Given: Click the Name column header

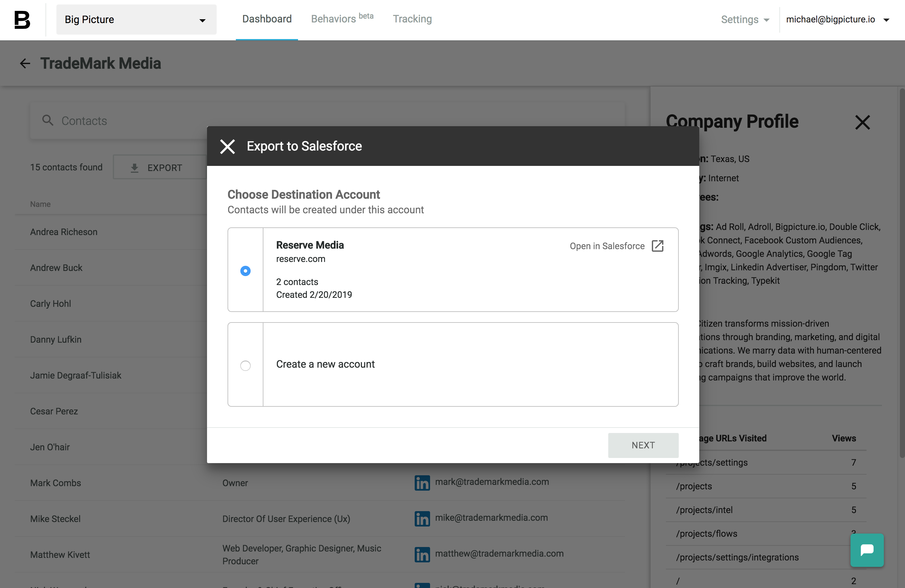Looking at the screenshot, I should (40, 204).
